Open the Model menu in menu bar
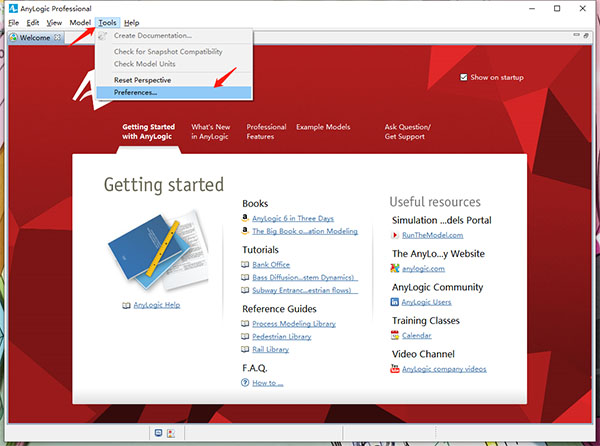This screenshot has width=600, height=446. tap(80, 22)
